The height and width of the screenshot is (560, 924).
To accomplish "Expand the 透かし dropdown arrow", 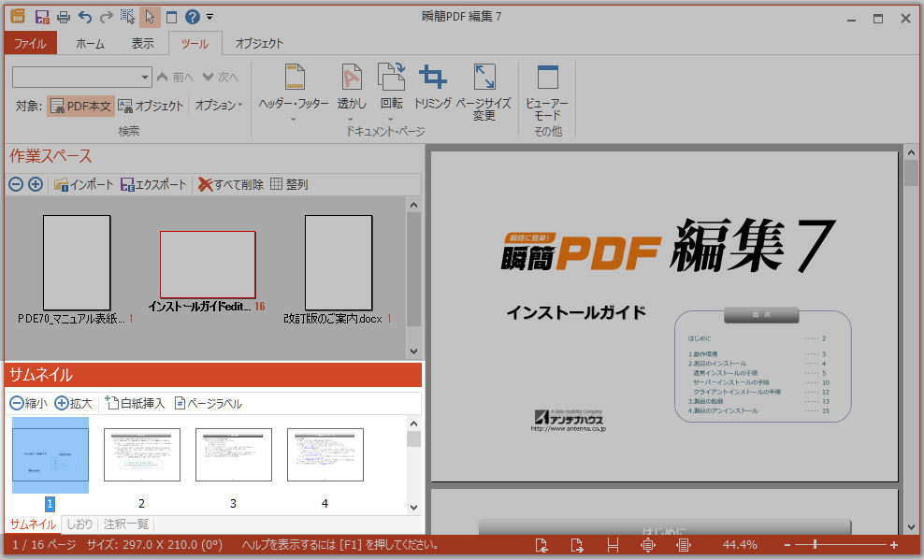I will [350, 119].
